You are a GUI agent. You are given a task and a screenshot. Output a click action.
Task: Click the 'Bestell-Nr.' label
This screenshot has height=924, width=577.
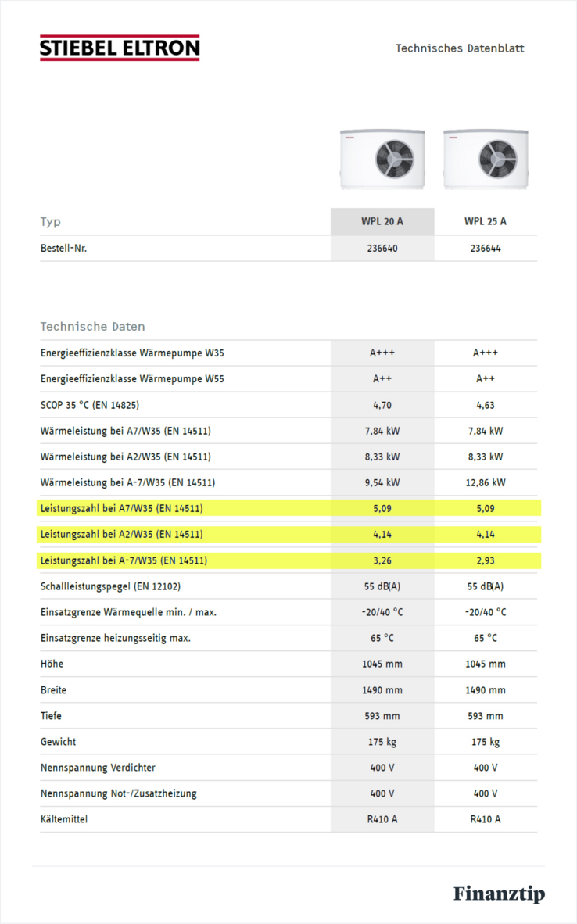[x=63, y=248]
